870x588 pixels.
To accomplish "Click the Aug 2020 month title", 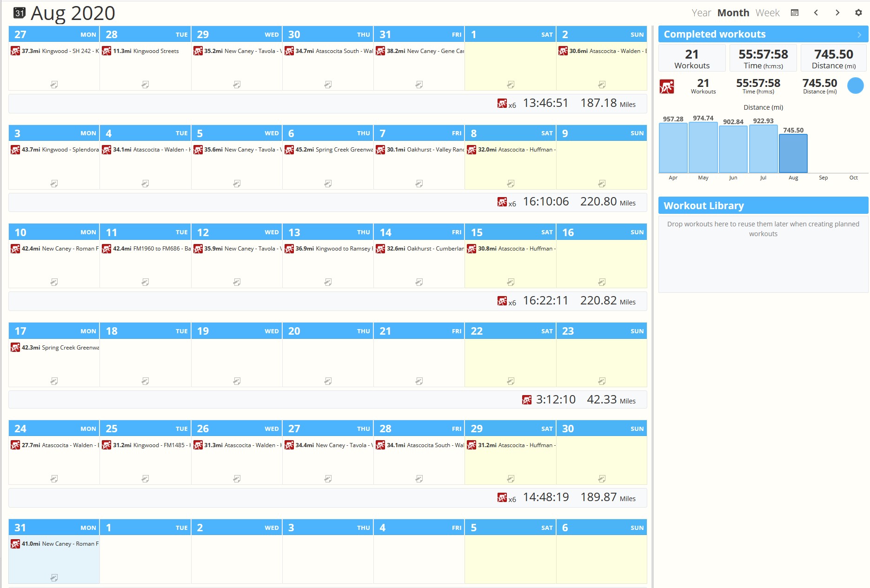I will pos(73,13).
